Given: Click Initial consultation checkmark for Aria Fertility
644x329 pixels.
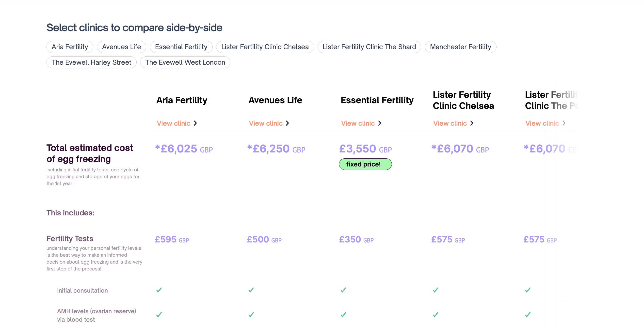Looking at the screenshot, I should [x=159, y=290].
